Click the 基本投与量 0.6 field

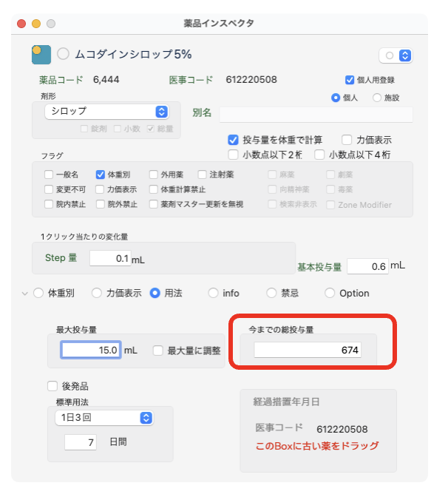(x=367, y=266)
